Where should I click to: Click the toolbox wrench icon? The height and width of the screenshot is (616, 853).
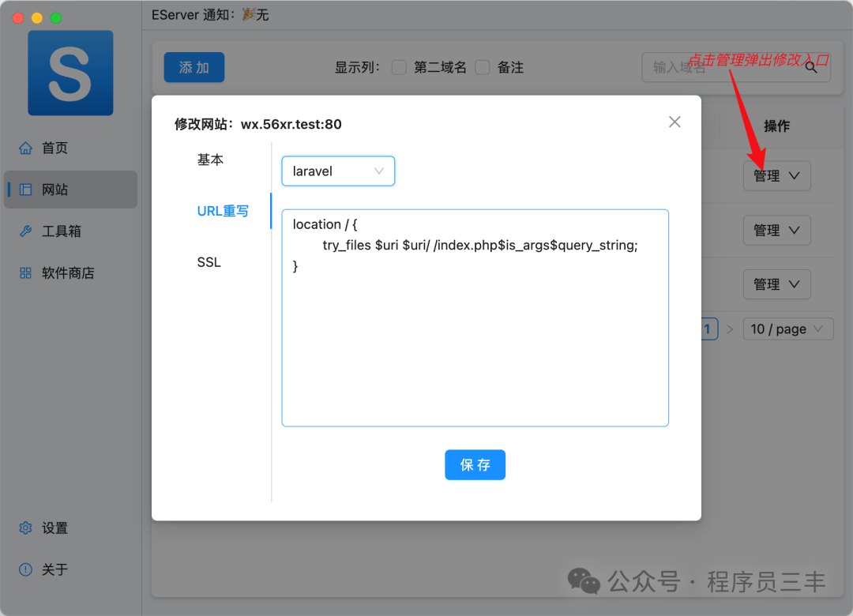25,231
